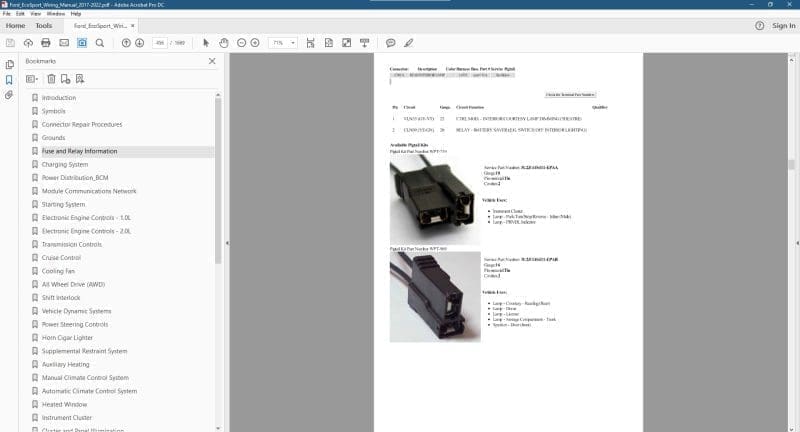Open the Fuse and Relay Information bookmark
Viewport: 800px width, 432px height.
click(79, 151)
